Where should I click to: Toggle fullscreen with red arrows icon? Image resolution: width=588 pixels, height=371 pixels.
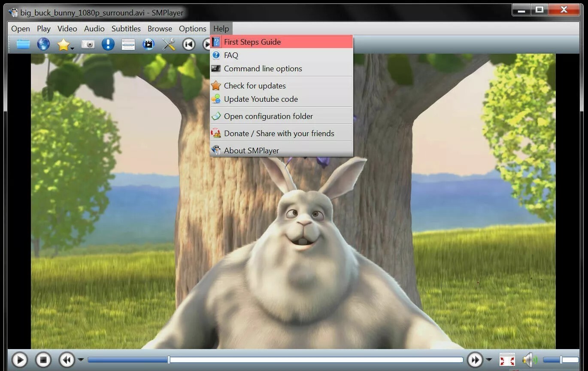(507, 359)
